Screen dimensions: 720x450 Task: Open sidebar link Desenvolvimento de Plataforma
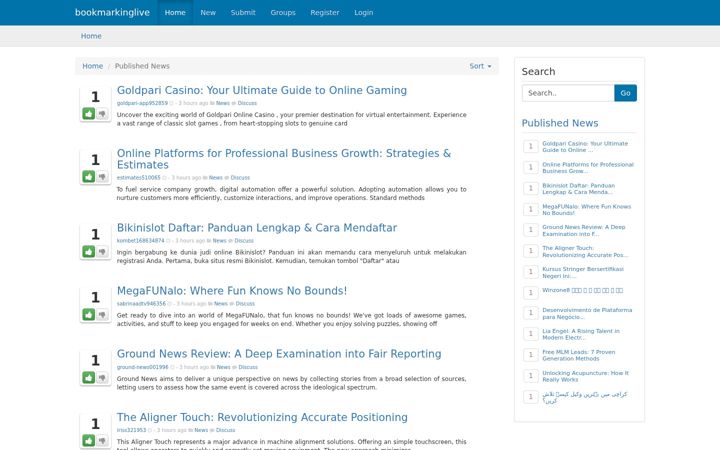click(587, 313)
